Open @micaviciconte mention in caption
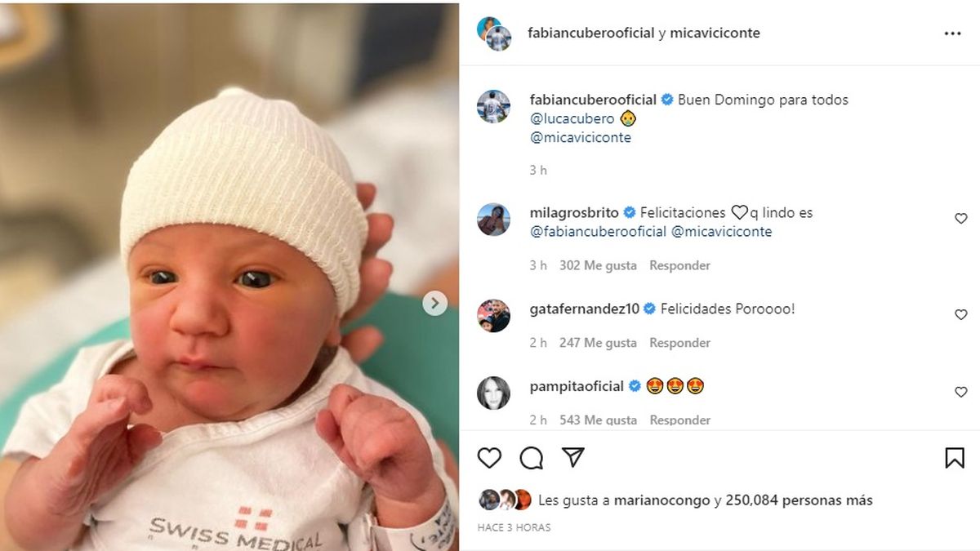This screenshot has height=551, width=980. click(581, 138)
